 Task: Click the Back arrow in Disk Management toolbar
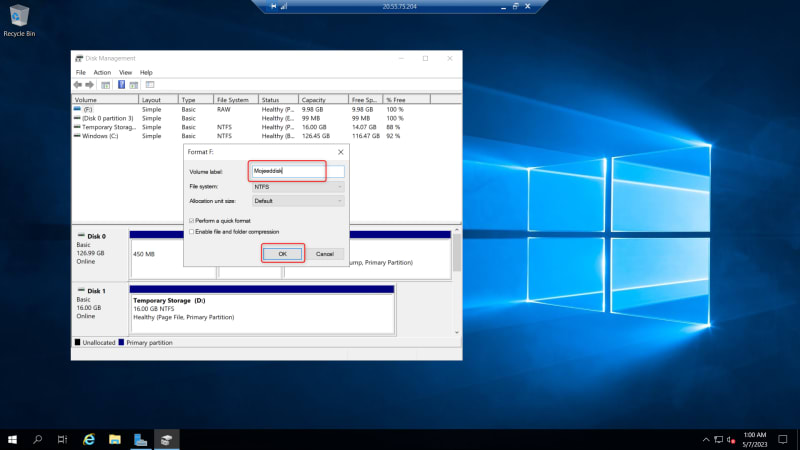(78, 85)
